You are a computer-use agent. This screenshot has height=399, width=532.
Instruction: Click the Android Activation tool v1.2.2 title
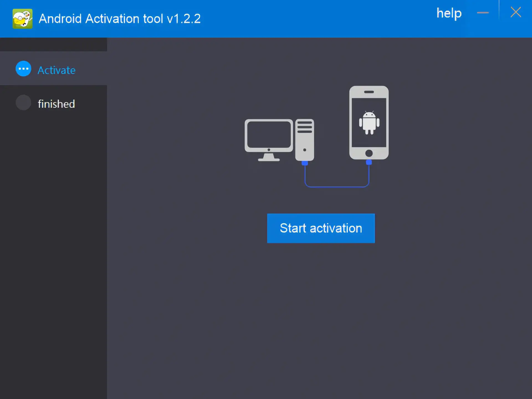coord(119,19)
